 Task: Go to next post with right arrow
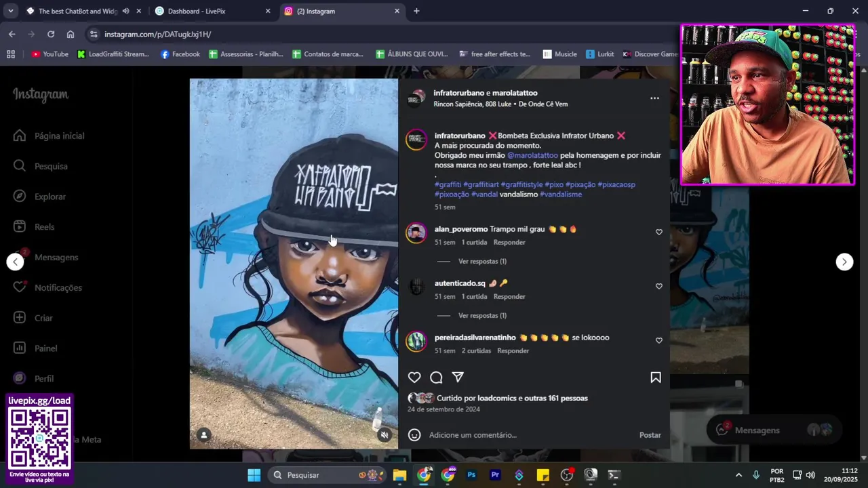844,262
